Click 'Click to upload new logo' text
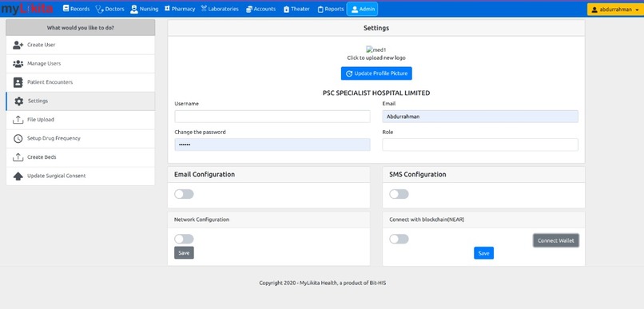Screen dimensions: 644x309 pyautogui.click(x=376, y=57)
